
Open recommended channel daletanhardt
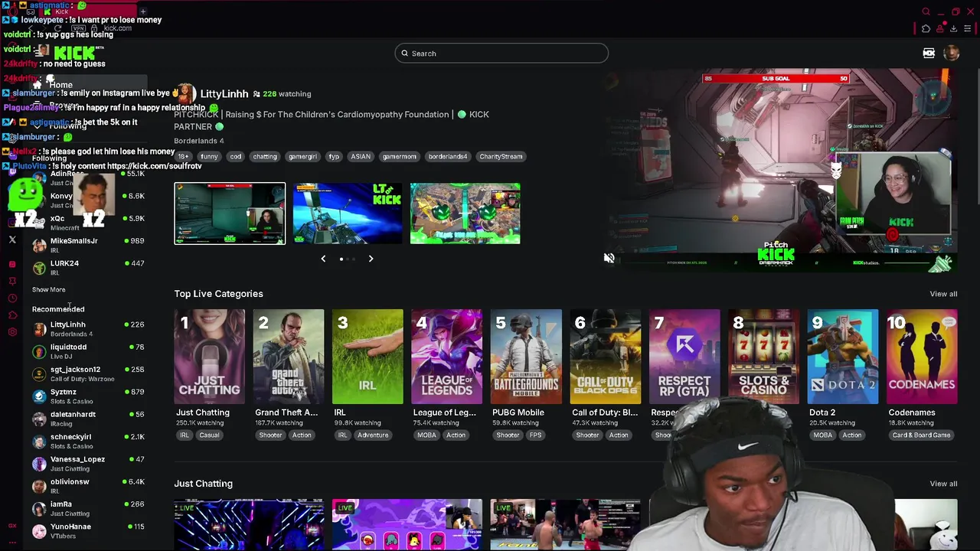coord(88,419)
